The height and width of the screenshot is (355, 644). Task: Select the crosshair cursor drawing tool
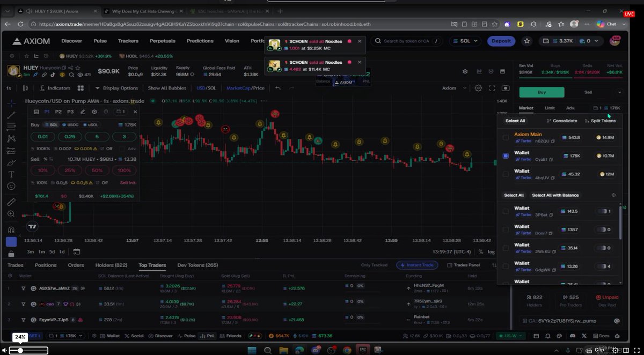click(11, 103)
